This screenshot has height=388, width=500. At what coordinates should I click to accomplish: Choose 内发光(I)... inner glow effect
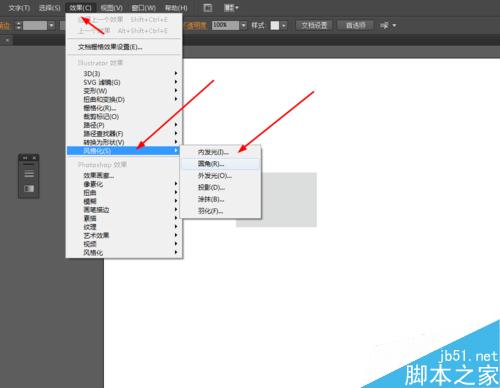(x=220, y=152)
